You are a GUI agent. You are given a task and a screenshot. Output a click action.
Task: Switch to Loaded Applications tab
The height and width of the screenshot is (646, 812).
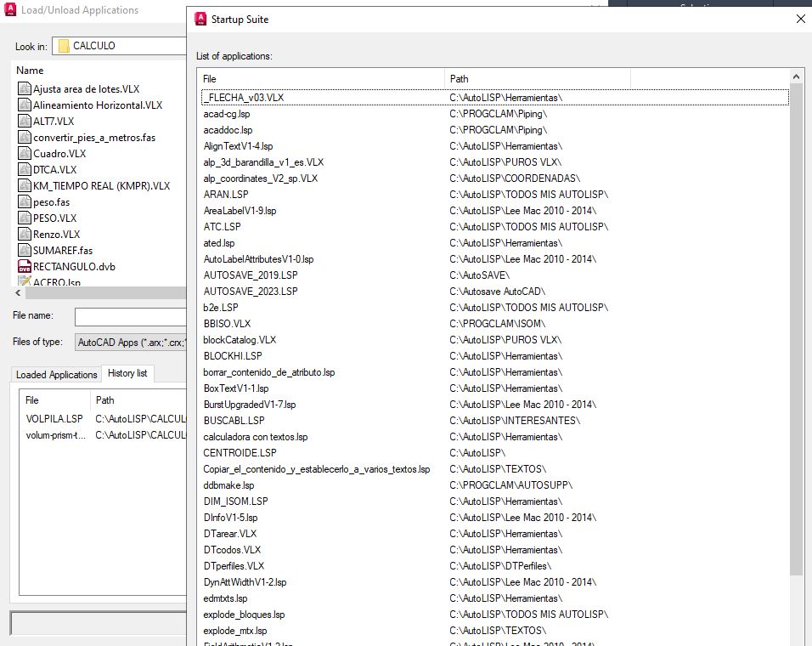point(56,375)
